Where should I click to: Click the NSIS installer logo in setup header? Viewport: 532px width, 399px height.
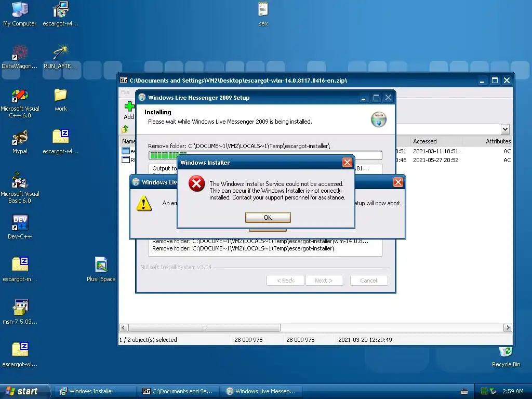pos(379,119)
